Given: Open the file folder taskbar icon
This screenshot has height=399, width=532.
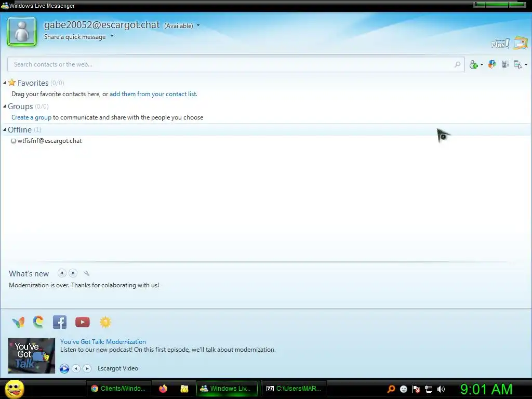Looking at the screenshot, I should click(x=184, y=389).
